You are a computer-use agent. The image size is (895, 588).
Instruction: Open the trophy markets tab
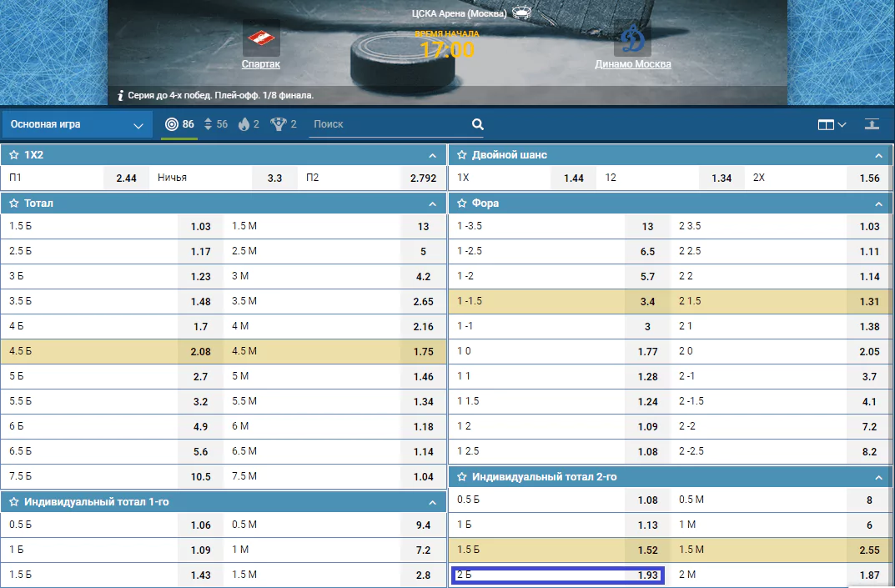[x=284, y=124]
